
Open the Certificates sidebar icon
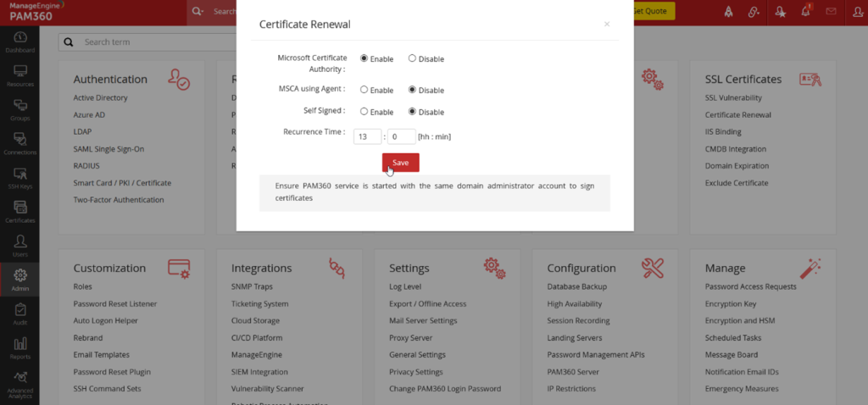20,211
